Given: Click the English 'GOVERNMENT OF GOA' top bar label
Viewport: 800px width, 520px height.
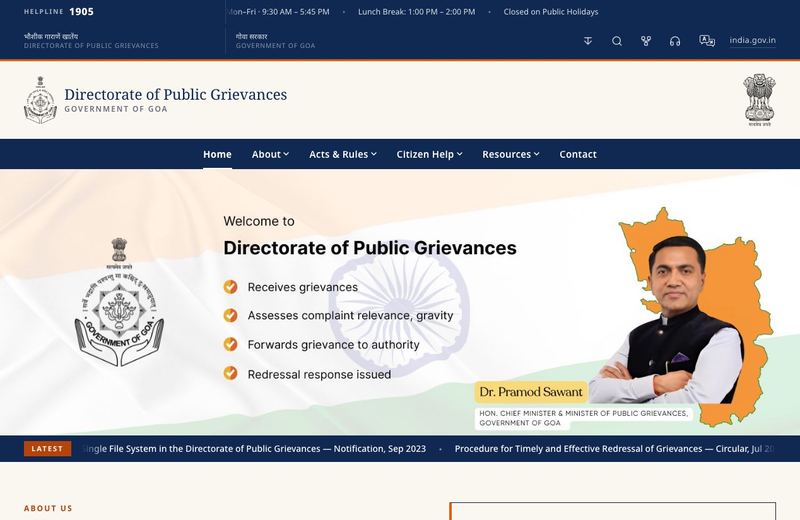Looking at the screenshot, I should 276,45.
